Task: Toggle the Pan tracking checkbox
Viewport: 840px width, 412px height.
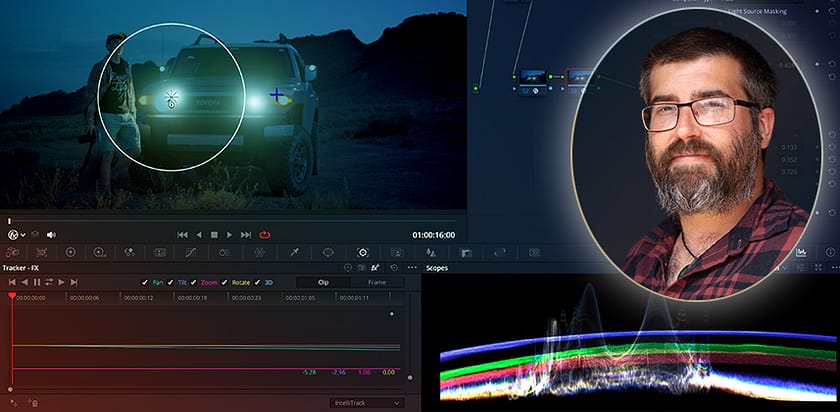Action: [145, 282]
